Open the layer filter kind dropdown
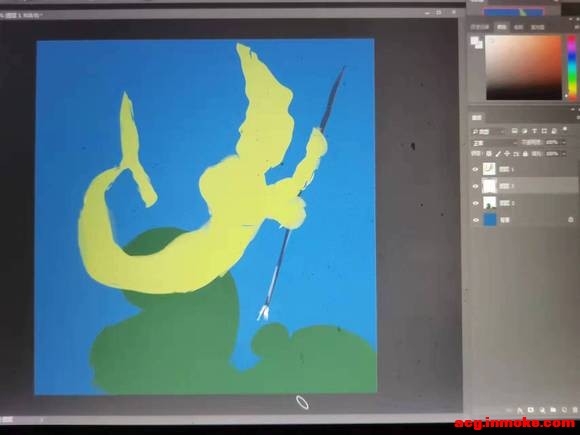Screen dimensions: 580x435 click(488, 131)
